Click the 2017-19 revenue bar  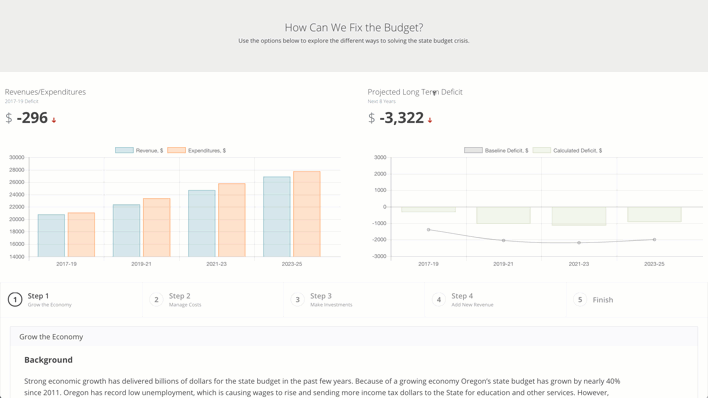tap(51, 235)
